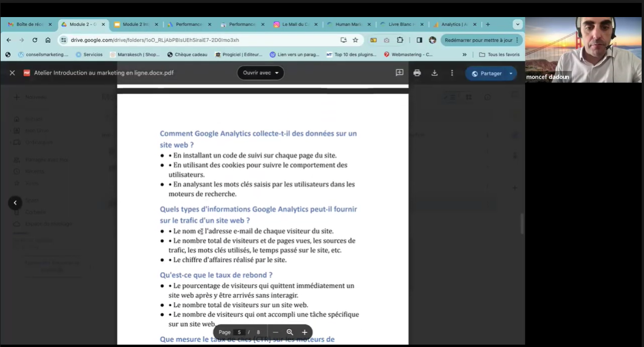Screen dimensions: 644x347
Task: Click the yellow extension icon in Chrome toolbar
Action: 373,40
